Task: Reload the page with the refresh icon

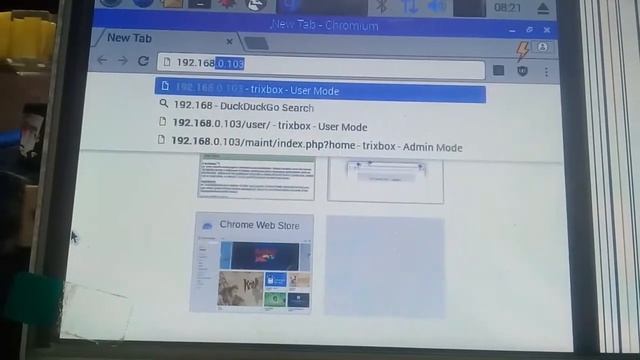Action: [x=143, y=61]
